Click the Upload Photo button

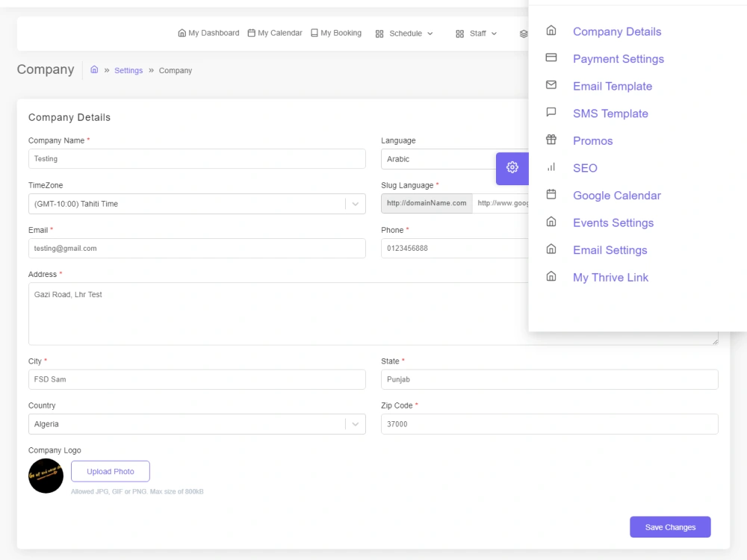tap(111, 471)
